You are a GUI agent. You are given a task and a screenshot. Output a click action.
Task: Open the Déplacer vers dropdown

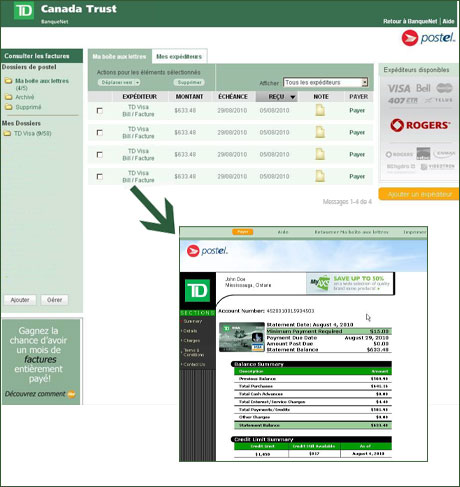119,82
